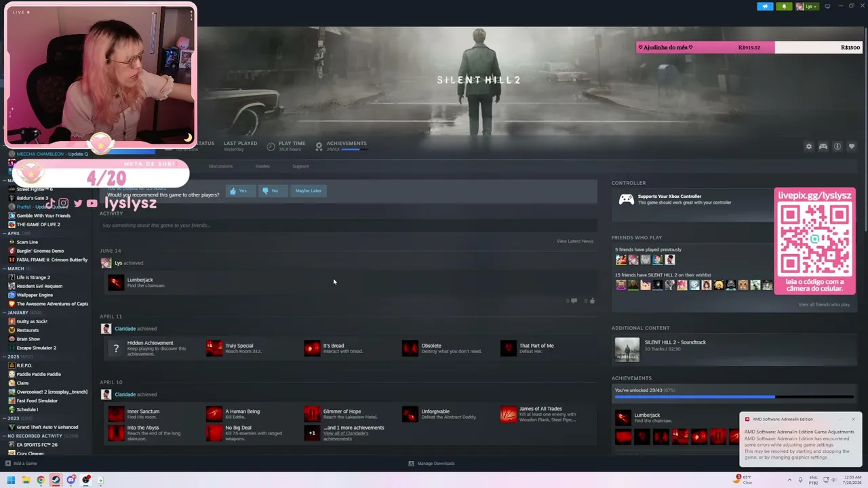
Task: Click Hidden Achievement question mark icon
Action: pos(116,348)
